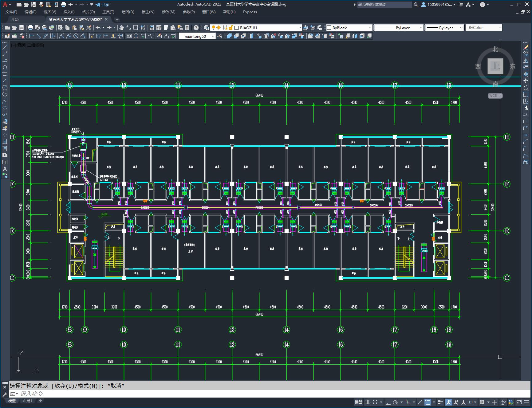
Task: Open the AutoCAD application menu
Action: 6,5
